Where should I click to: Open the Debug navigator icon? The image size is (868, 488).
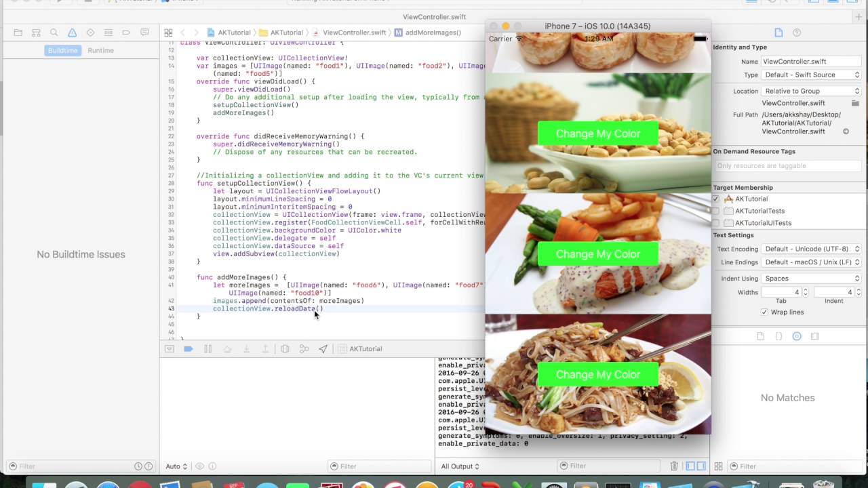pyautogui.click(x=108, y=33)
